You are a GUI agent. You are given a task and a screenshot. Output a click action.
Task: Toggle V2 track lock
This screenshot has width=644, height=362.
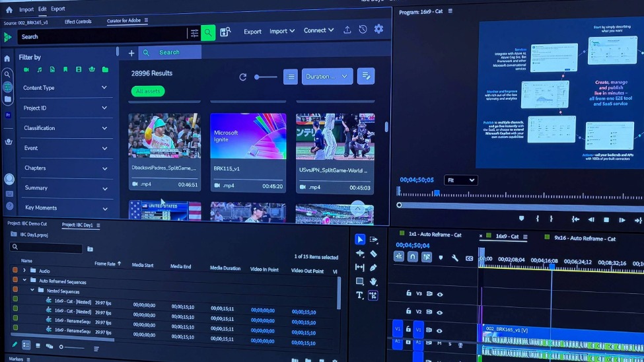click(x=408, y=311)
